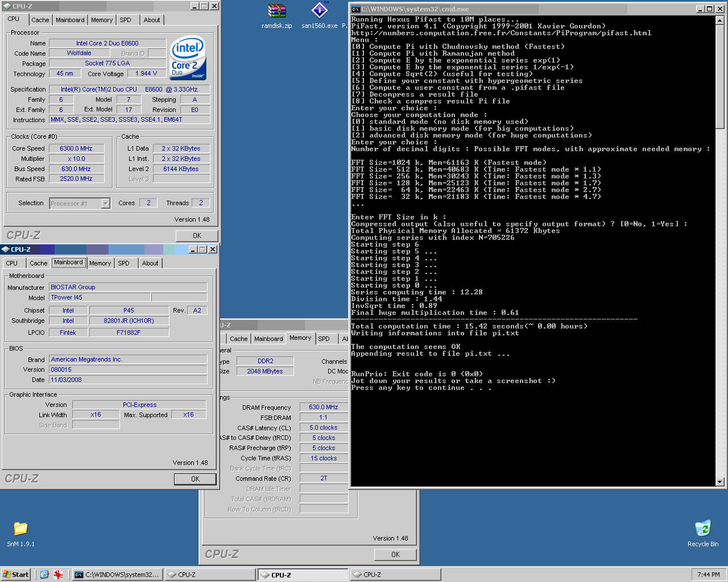
Task: Click the CPU-Z icon in Mainboard window title bar
Action: click(6, 250)
